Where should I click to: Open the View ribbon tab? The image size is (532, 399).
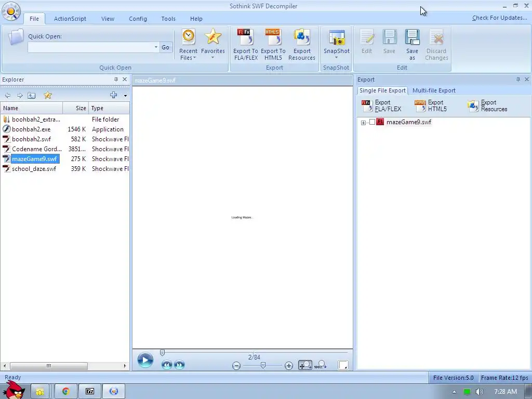coord(108,19)
